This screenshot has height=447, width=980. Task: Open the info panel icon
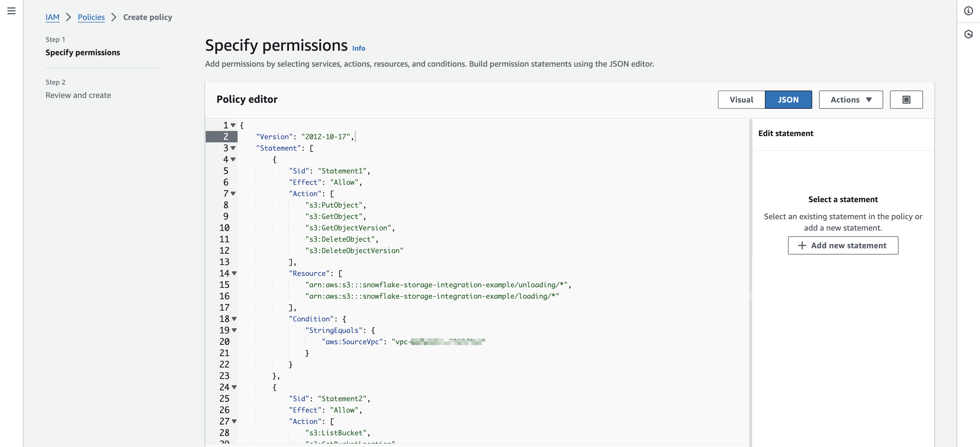(x=968, y=11)
